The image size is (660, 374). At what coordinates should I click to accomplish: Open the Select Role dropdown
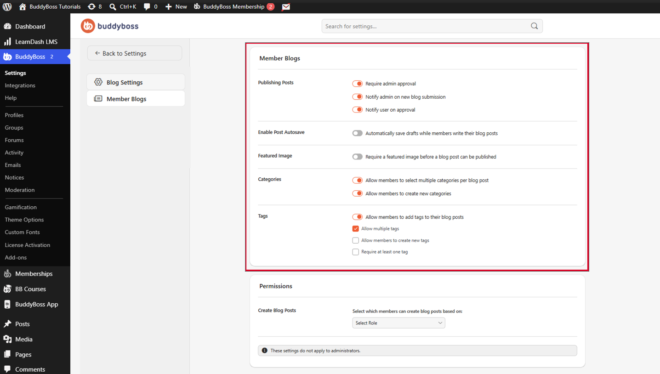399,323
